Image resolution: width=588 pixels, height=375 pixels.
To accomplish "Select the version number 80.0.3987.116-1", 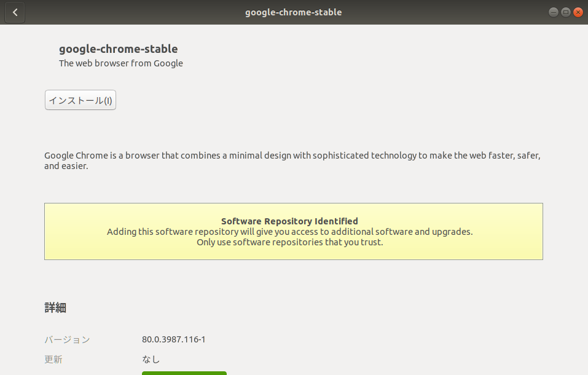I will click(173, 339).
